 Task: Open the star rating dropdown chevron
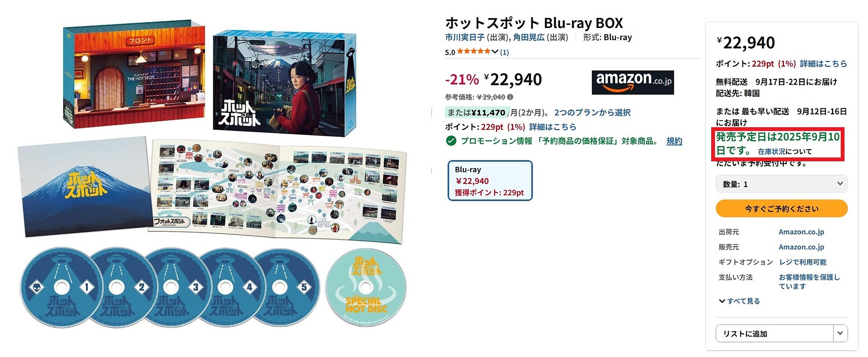[495, 52]
